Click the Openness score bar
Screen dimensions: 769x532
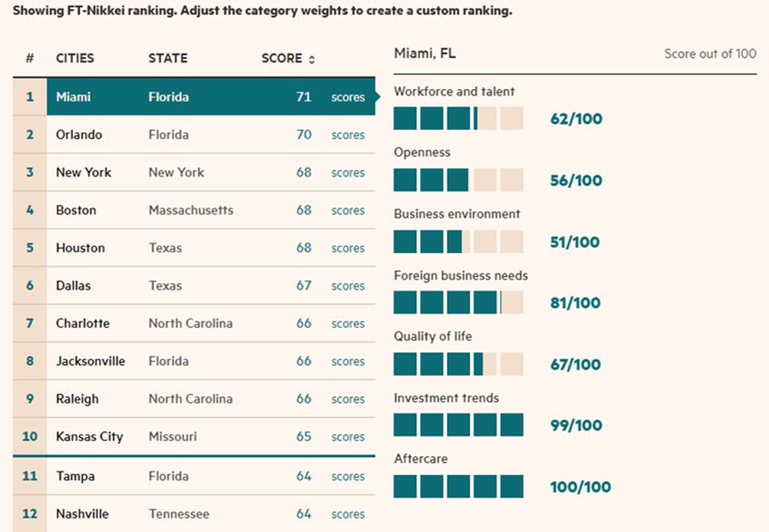[458, 180]
